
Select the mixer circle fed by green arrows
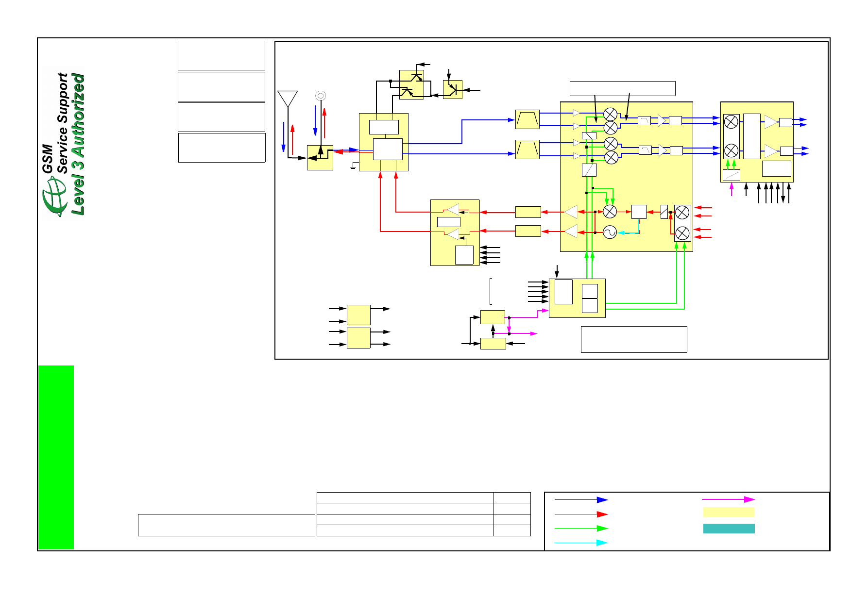(x=610, y=212)
